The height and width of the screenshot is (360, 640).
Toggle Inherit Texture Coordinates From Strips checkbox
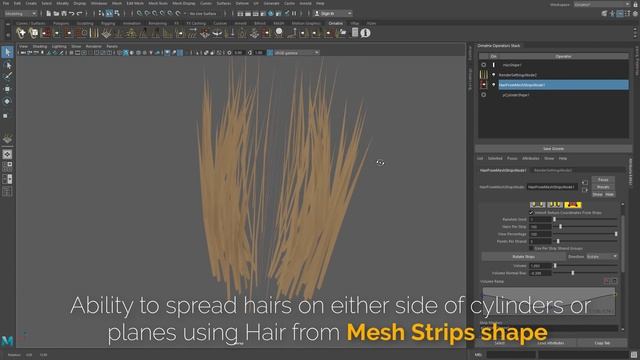tap(531, 213)
